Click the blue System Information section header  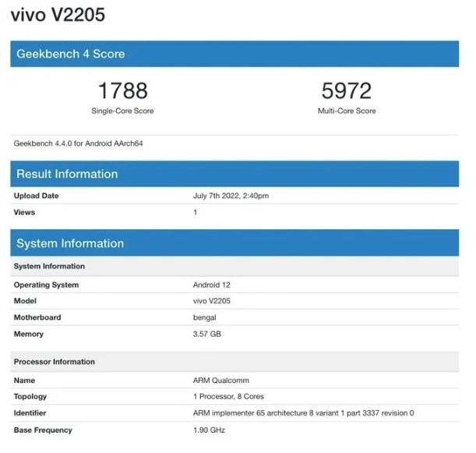click(x=234, y=243)
